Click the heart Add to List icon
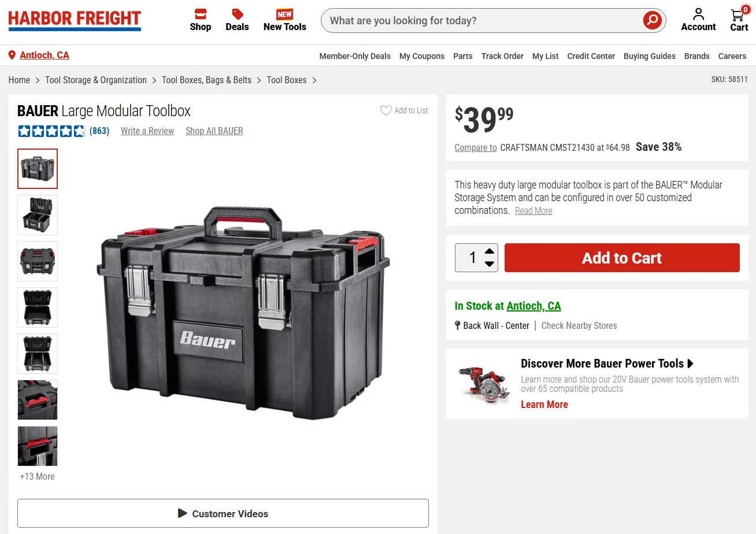This screenshot has width=756, height=534. (386, 110)
